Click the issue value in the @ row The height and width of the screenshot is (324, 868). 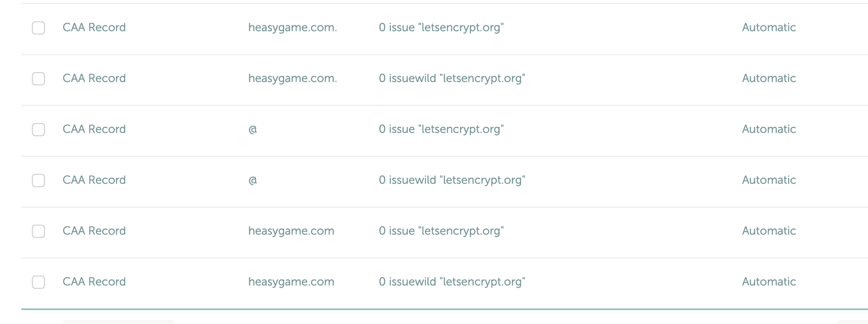tap(441, 129)
